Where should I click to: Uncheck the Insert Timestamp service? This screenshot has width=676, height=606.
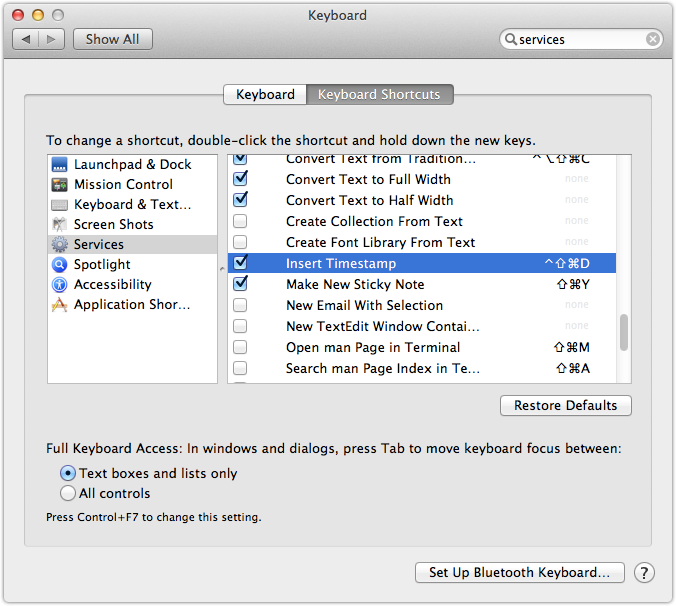tap(240, 262)
